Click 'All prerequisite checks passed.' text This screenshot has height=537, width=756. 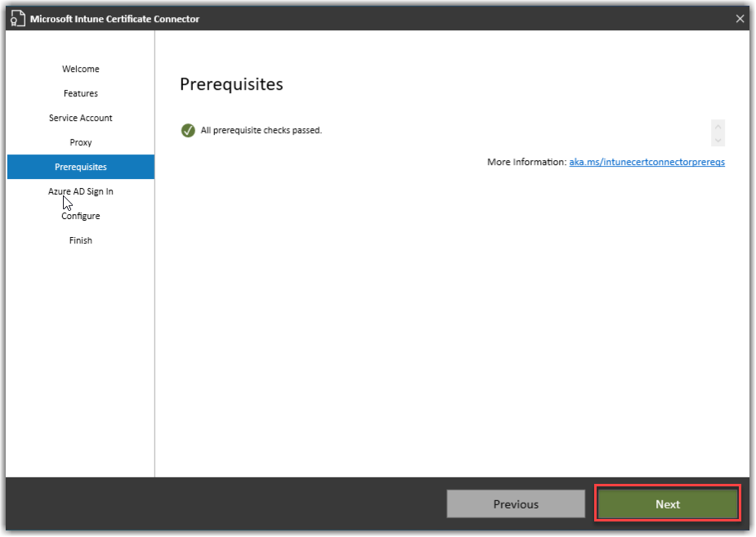262,130
